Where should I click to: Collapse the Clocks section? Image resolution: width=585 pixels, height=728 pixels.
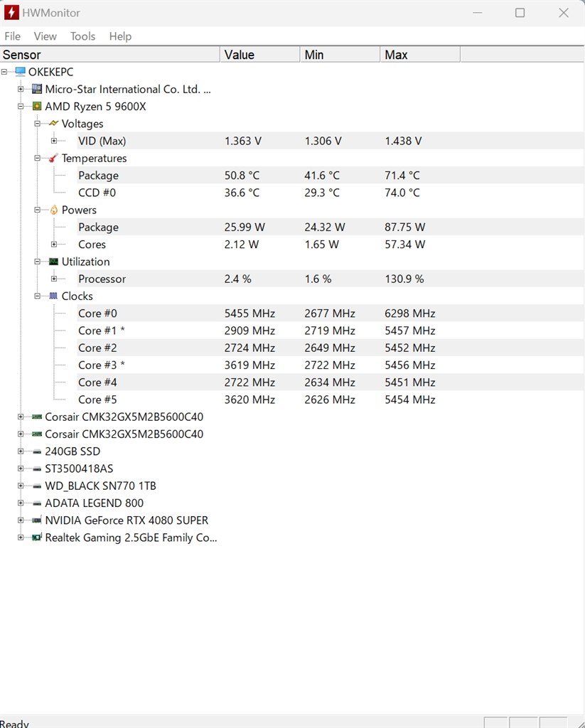pos(37,296)
